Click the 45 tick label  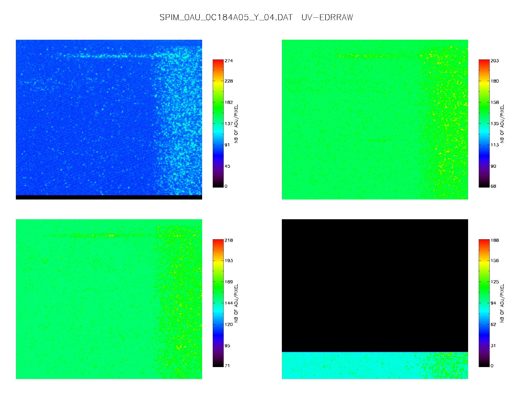point(227,166)
